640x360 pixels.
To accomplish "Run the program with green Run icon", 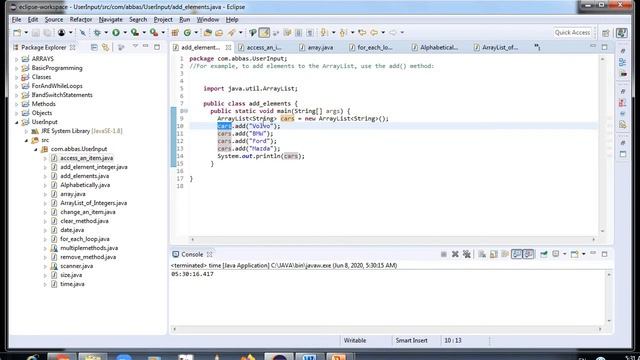I will click(116, 33).
